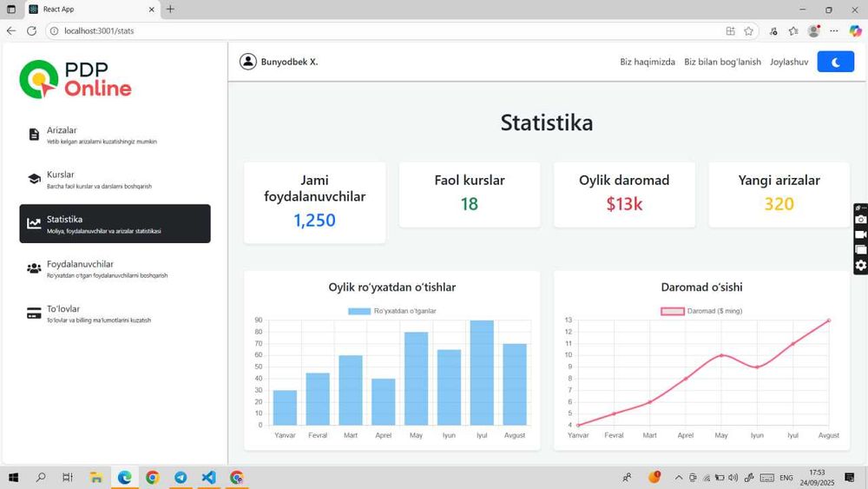Open Task View on the taskbar
This screenshot has width=868, height=489.
click(x=68, y=478)
